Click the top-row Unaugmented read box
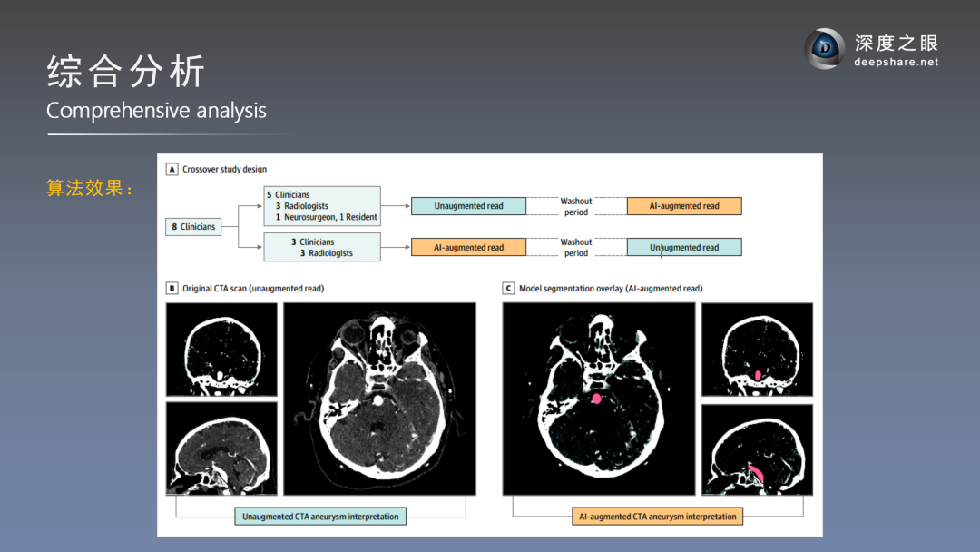Viewport: 980px width, 552px height. point(468,206)
